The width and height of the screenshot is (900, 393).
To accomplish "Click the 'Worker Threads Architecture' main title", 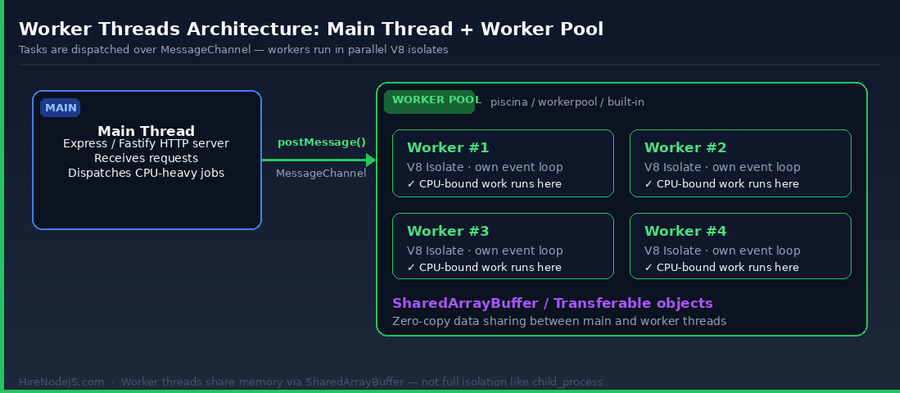I will point(311,29).
